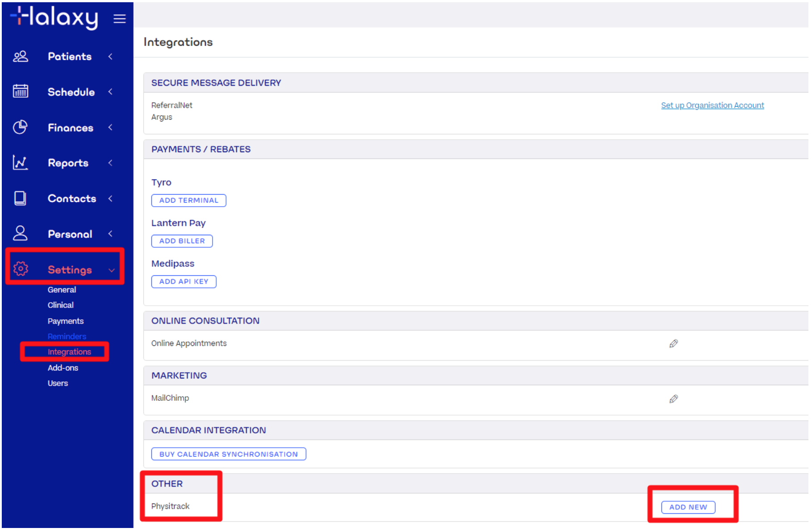Expand the Contacts menu chevron
The width and height of the screenshot is (812, 532).
pyautogui.click(x=110, y=198)
